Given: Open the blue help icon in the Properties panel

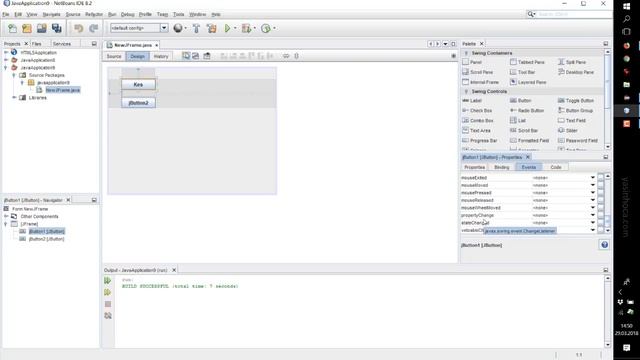Looking at the screenshot, I should point(604,245).
